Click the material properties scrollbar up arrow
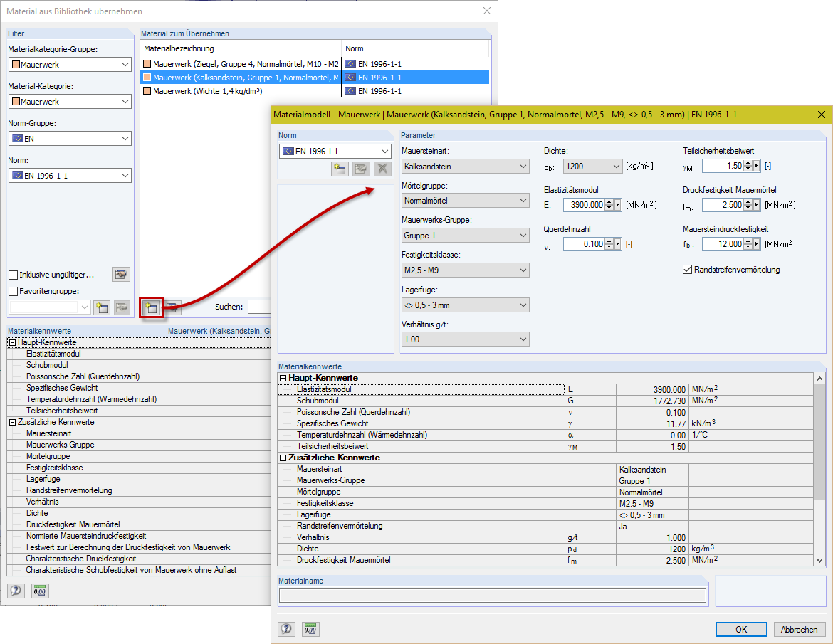The height and width of the screenshot is (644, 833). [819, 379]
